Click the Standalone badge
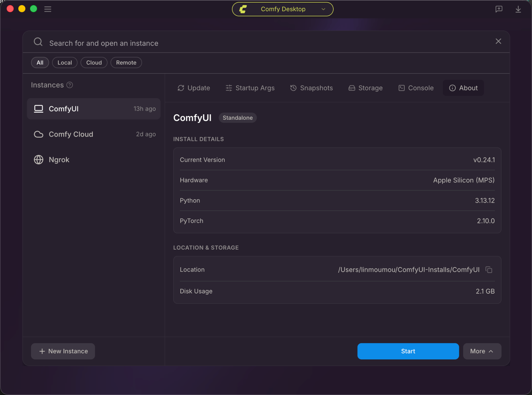 (x=238, y=118)
